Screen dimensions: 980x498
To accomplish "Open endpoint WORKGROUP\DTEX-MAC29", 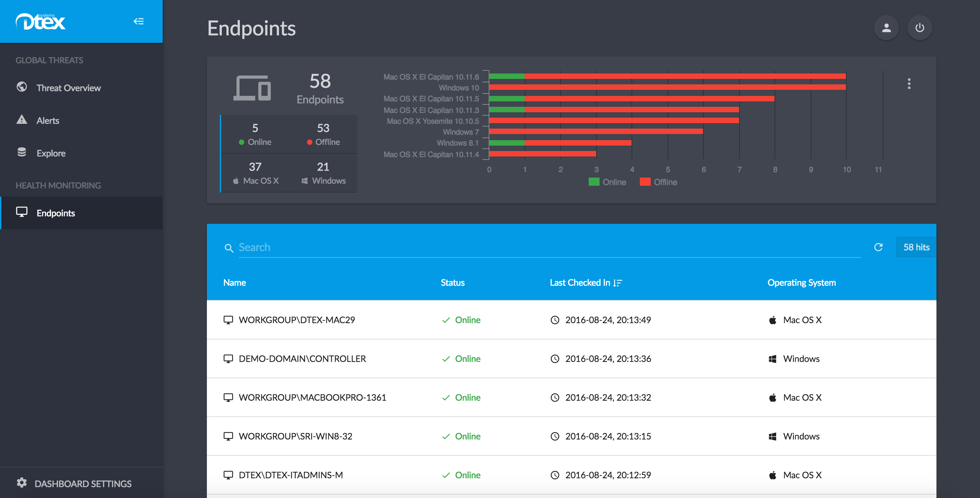I will (x=297, y=320).
